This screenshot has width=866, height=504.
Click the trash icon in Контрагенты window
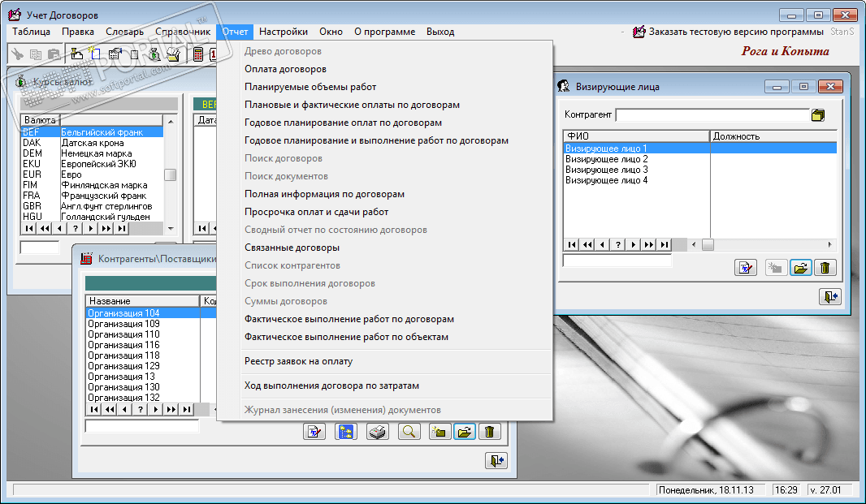point(489,431)
